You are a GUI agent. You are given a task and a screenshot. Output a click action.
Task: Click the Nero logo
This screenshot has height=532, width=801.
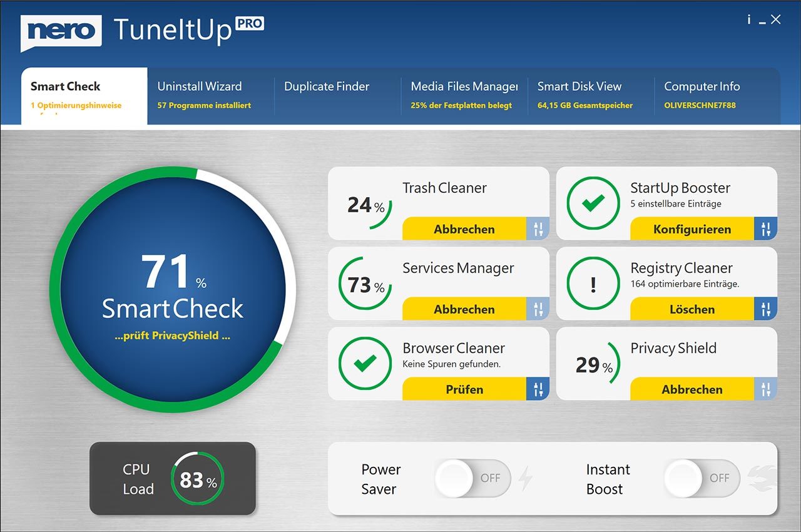point(61,33)
